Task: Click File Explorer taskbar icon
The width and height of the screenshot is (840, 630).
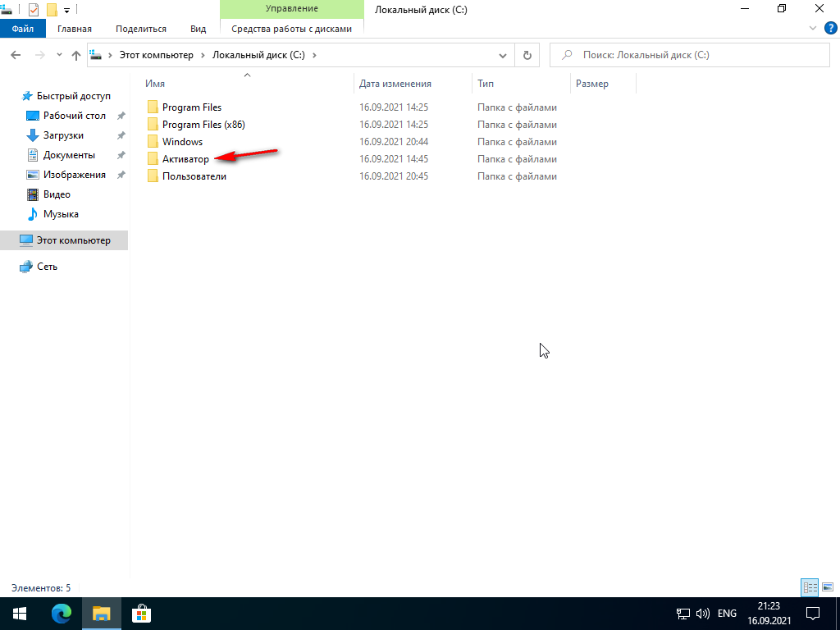Action: tap(101, 614)
